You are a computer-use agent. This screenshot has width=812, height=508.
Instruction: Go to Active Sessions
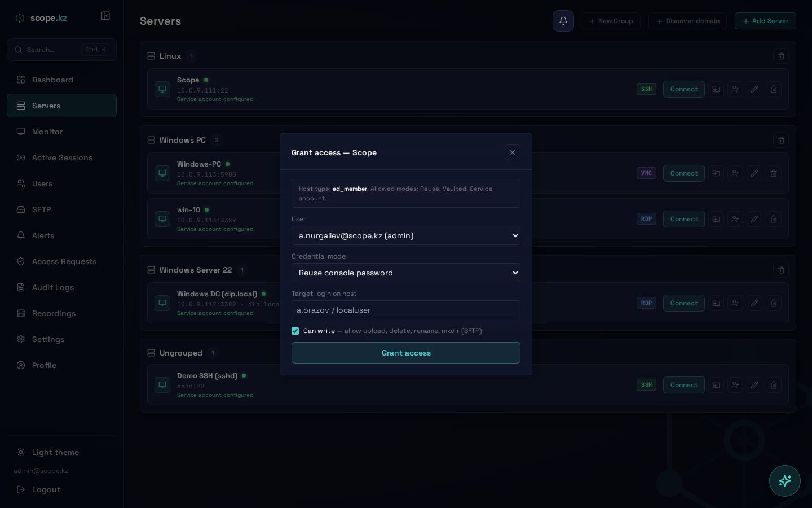click(x=61, y=157)
